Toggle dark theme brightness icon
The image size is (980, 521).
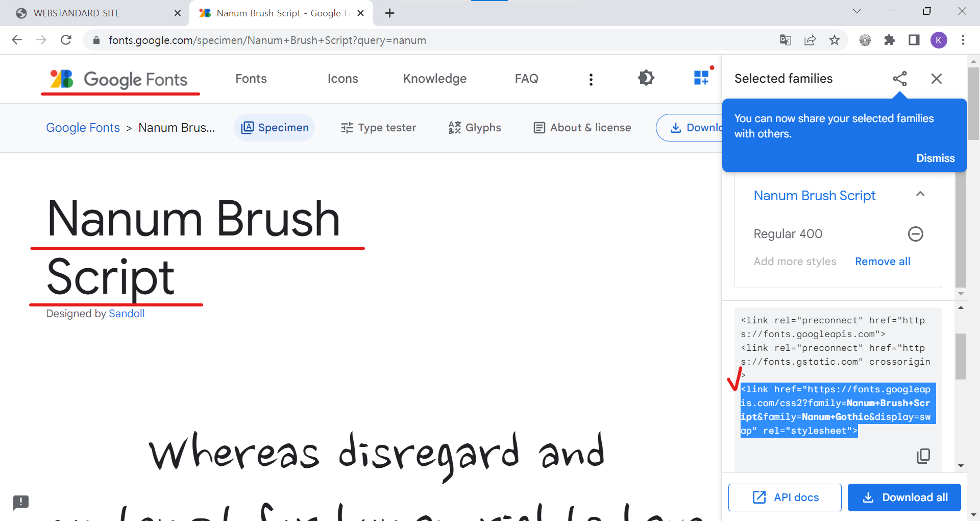point(646,78)
